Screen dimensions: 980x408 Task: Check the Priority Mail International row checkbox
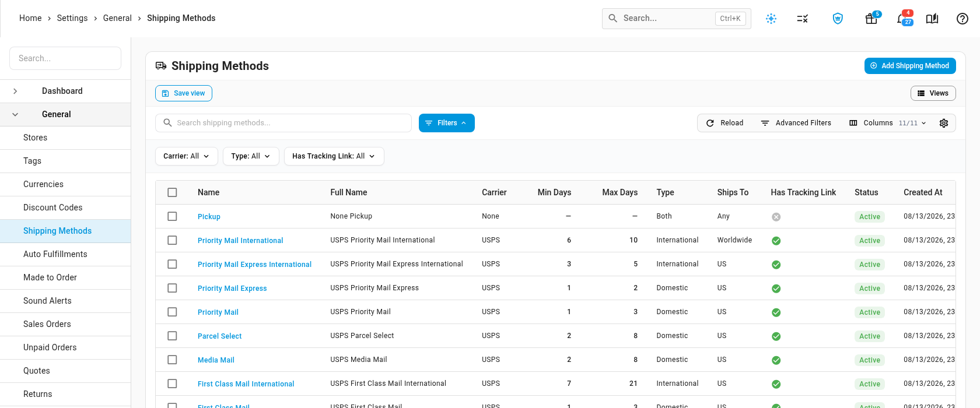coord(172,240)
